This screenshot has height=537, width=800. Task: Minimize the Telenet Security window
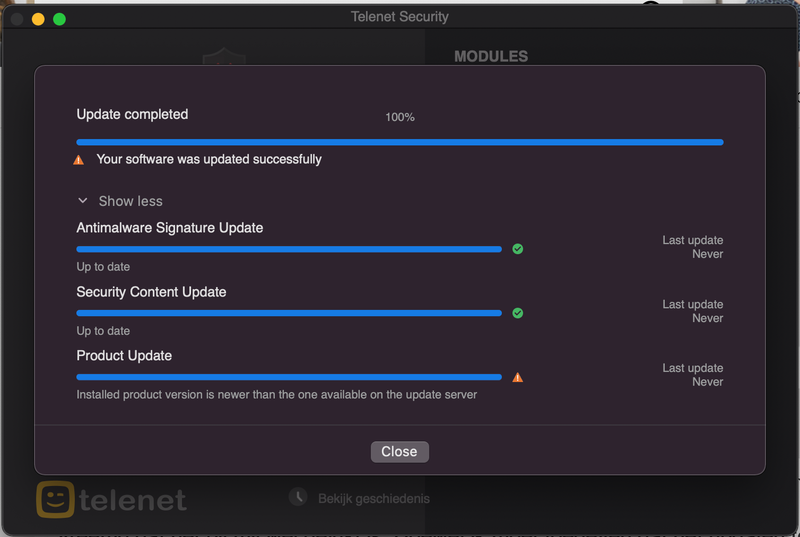point(38,19)
